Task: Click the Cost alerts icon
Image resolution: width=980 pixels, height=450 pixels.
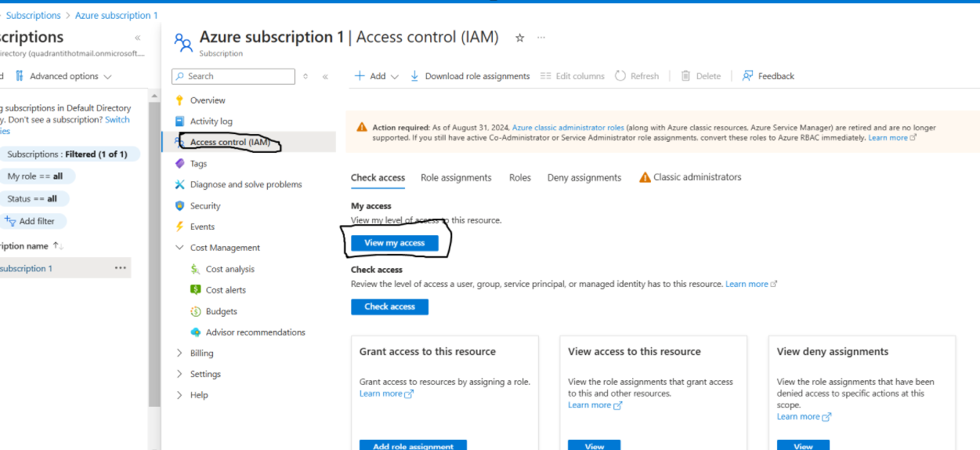Action: pyautogui.click(x=195, y=290)
